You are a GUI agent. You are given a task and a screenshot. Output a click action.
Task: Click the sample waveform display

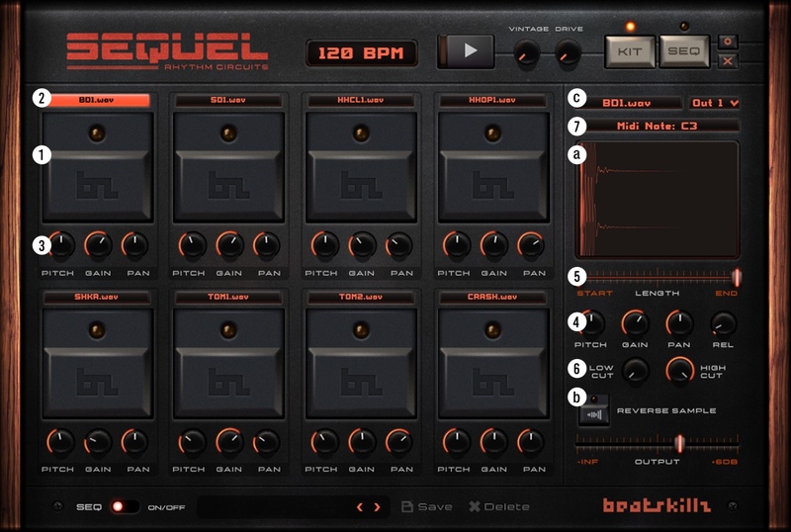(x=657, y=200)
